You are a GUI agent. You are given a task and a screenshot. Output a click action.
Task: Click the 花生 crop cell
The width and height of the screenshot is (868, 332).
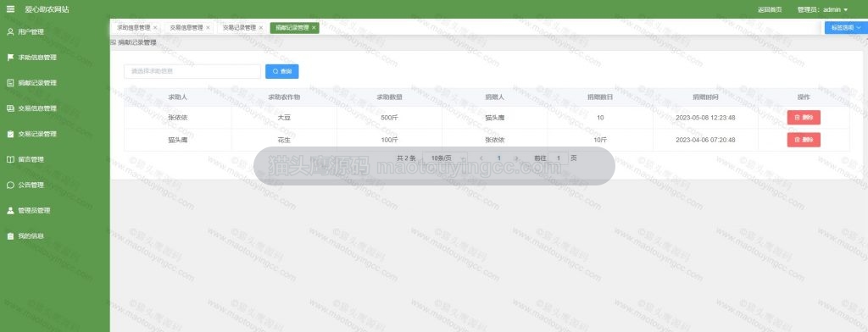(284, 140)
